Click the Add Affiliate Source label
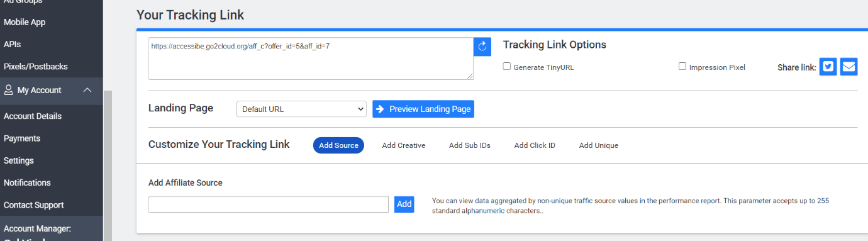Screen dimensions: 868x241 [x=186, y=183]
